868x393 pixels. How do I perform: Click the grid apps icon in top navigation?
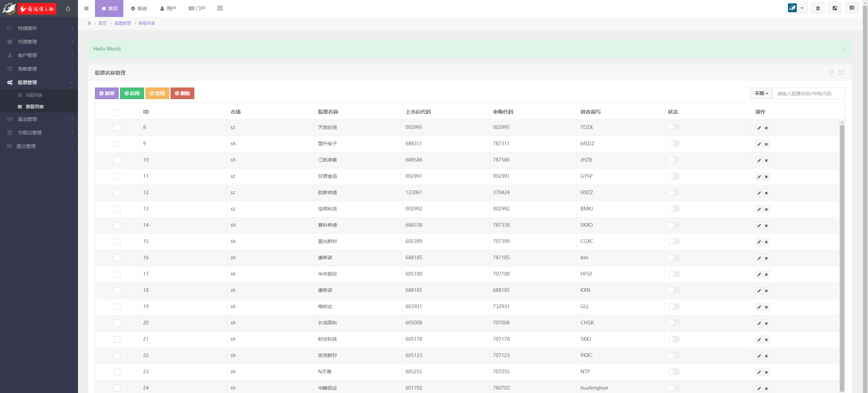[x=220, y=8]
